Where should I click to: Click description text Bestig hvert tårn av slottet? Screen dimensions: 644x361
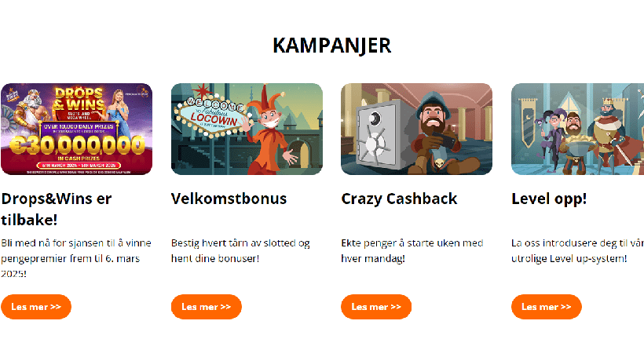[240, 250]
